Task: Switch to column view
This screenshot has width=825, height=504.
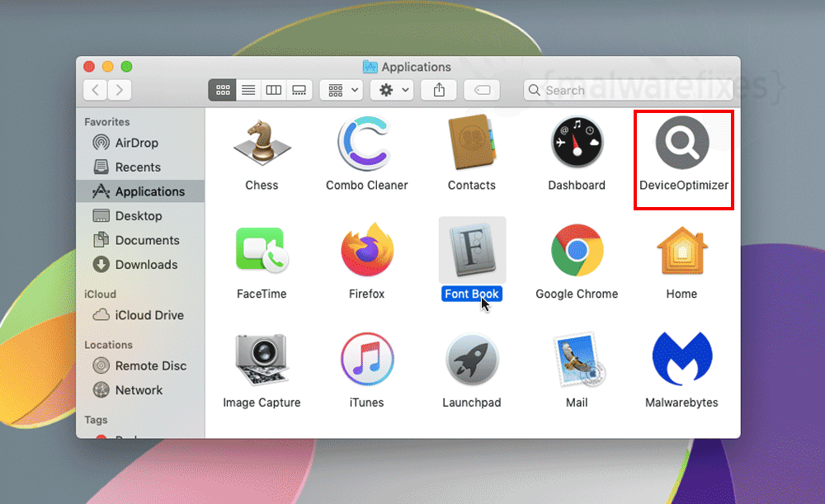Action: [x=274, y=90]
